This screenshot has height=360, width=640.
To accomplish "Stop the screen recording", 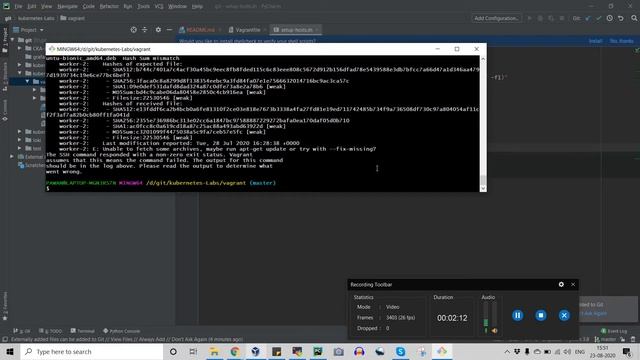I will coord(541,315).
